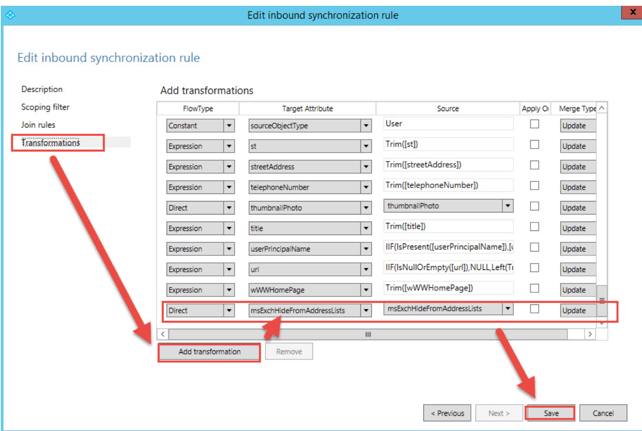Enable Apply Once for msExchHideFromAddressLists row
The width and height of the screenshot is (642, 431).
coord(534,310)
